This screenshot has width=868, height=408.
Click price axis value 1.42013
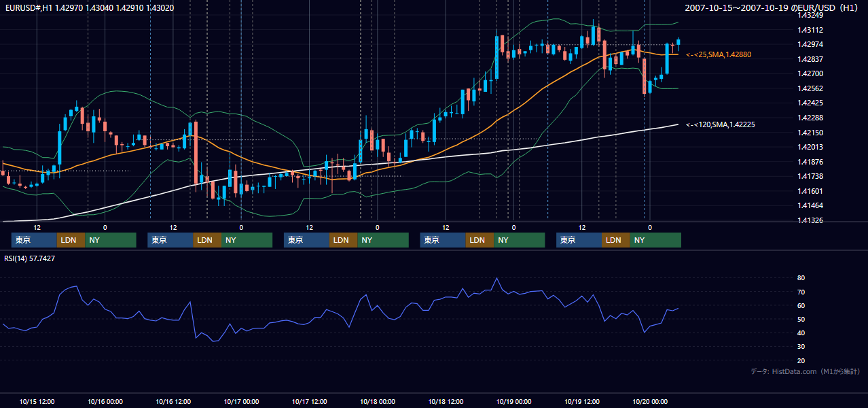[x=810, y=147]
